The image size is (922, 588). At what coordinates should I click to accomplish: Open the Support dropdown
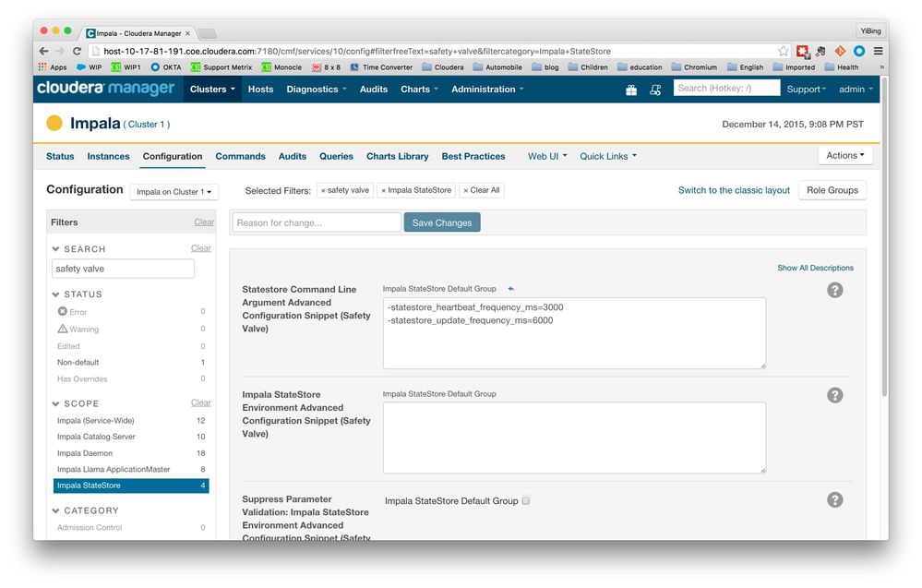806,90
